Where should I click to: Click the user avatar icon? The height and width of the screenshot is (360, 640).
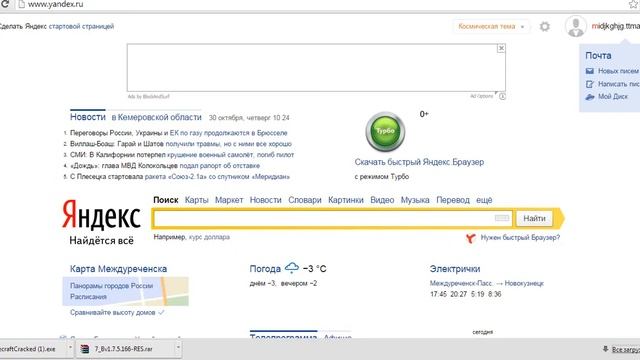pyautogui.click(x=576, y=27)
